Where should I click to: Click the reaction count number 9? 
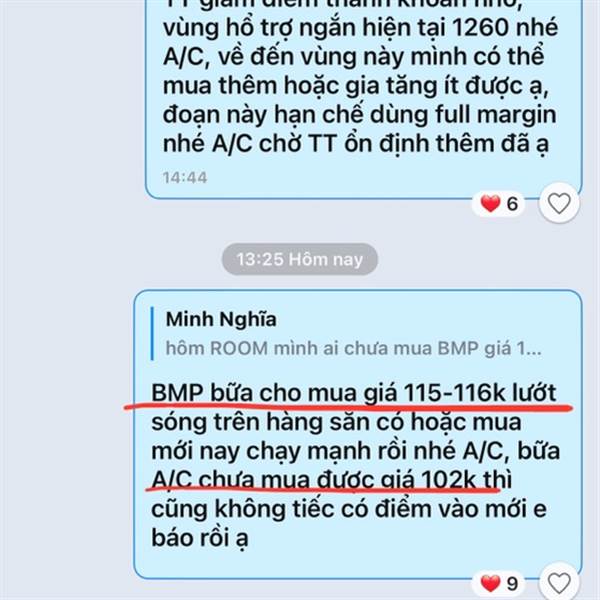[x=512, y=584]
